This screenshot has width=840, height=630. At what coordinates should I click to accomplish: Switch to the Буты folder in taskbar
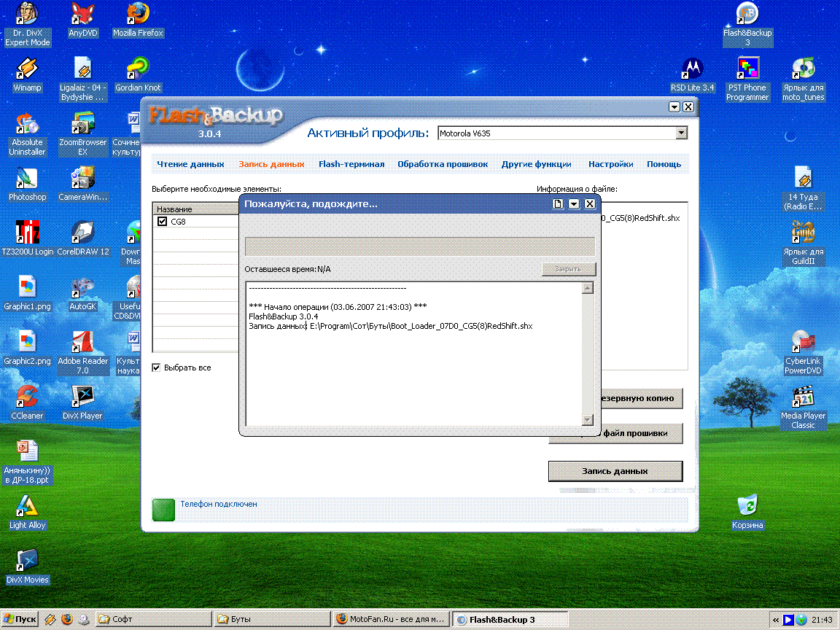(272, 619)
